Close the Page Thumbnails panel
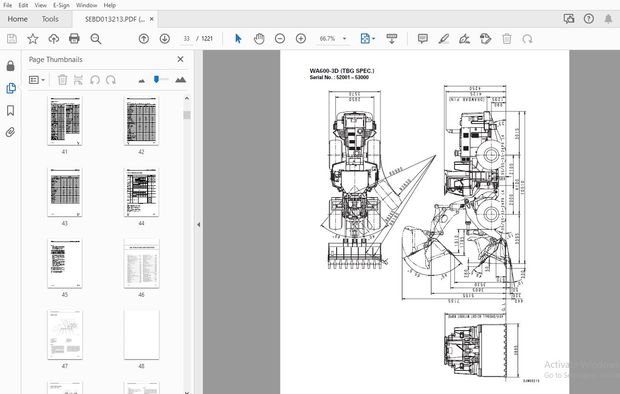 tap(180, 59)
